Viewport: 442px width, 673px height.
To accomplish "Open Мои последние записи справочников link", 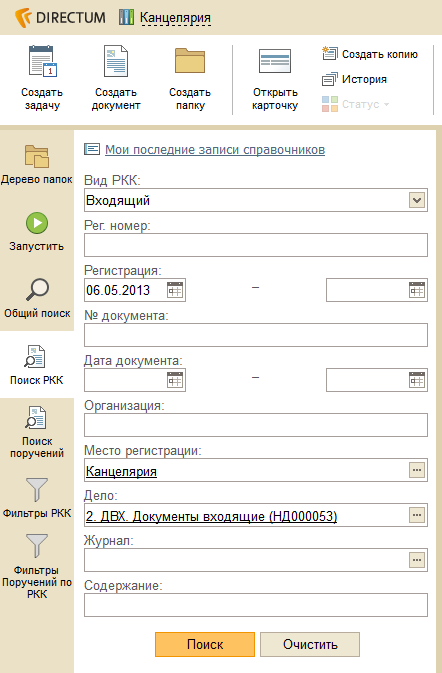I will pos(215,149).
